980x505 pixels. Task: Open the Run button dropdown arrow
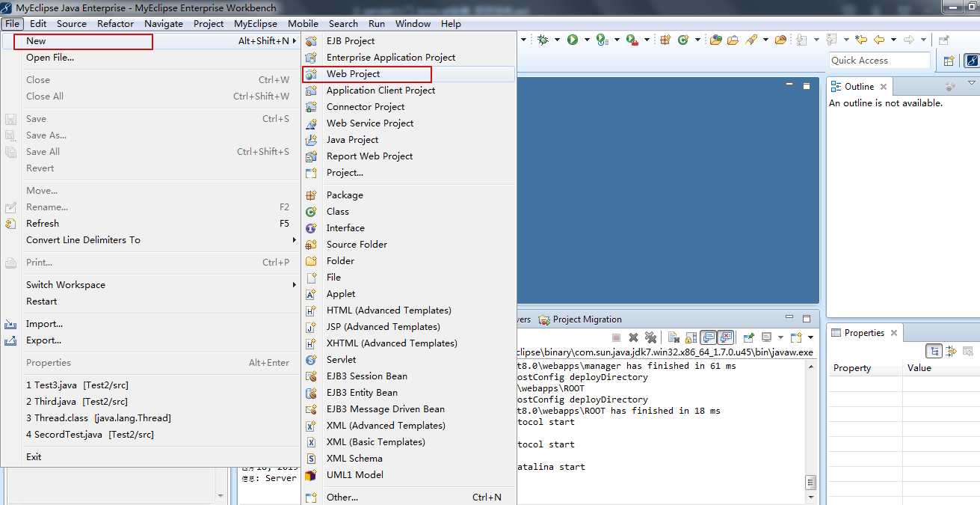coord(587,40)
